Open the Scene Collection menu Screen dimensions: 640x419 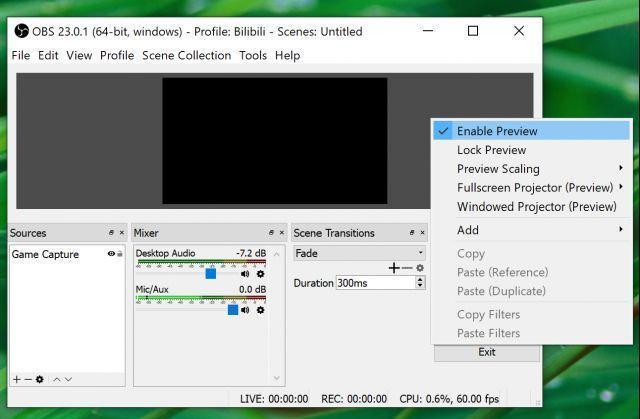click(x=187, y=55)
